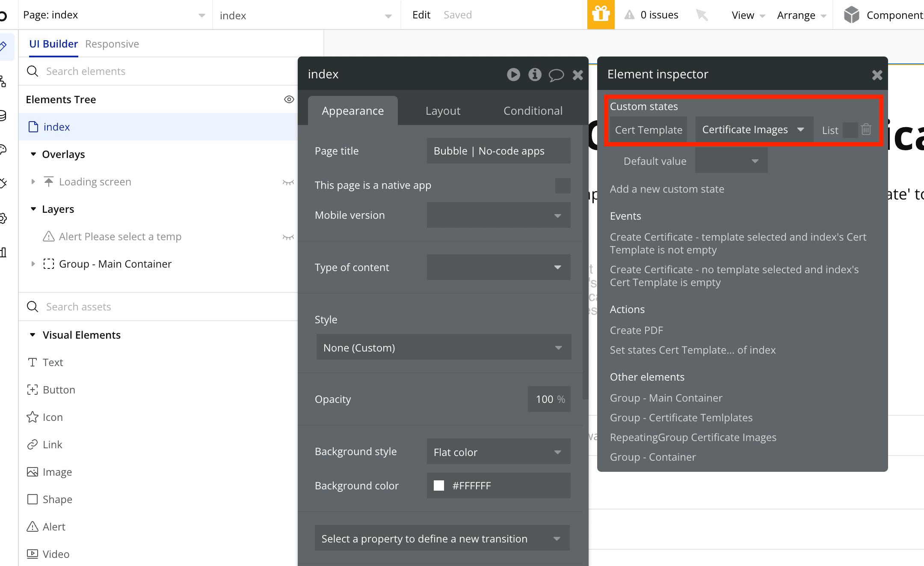Click the Components cube icon
The height and width of the screenshot is (566, 924).
[x=851, y=15]
